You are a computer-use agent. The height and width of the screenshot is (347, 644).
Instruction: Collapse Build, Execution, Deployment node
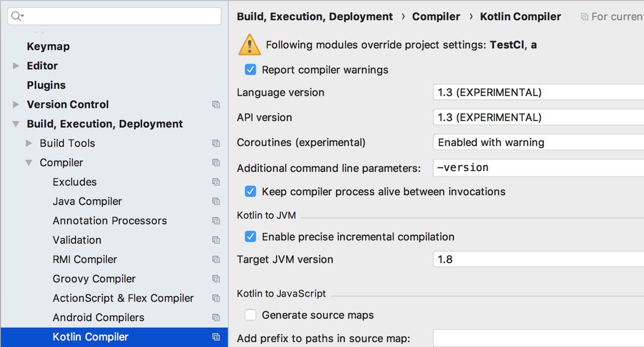click(x=16, y=124)
